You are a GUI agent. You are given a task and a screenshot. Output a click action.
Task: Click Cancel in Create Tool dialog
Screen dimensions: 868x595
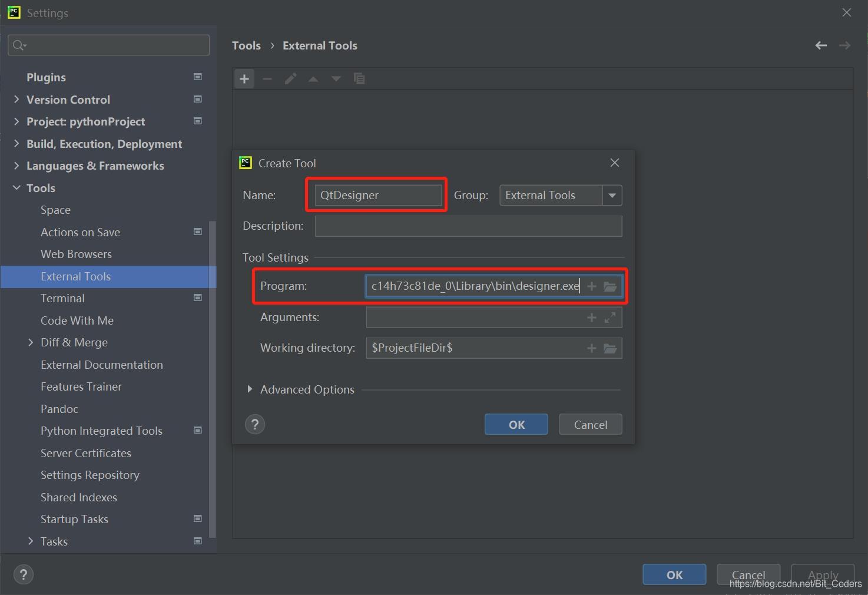click(590, 424)
